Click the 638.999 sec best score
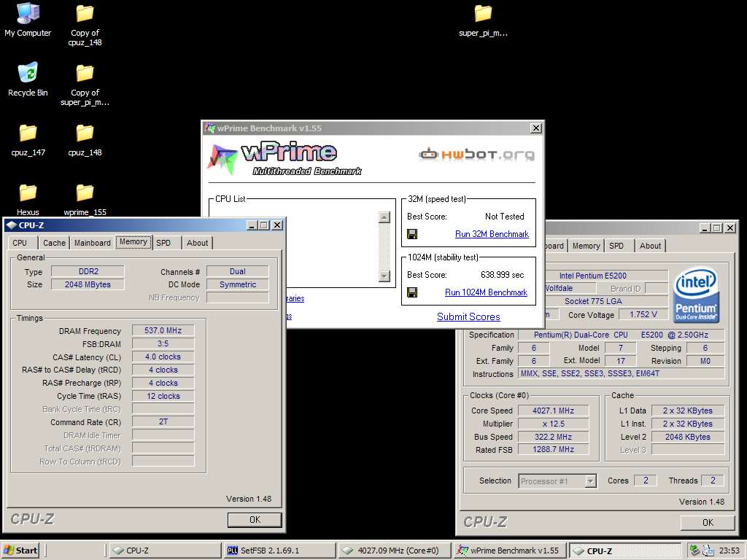This screenshot has width=747, height=560. tap(502, 275)
